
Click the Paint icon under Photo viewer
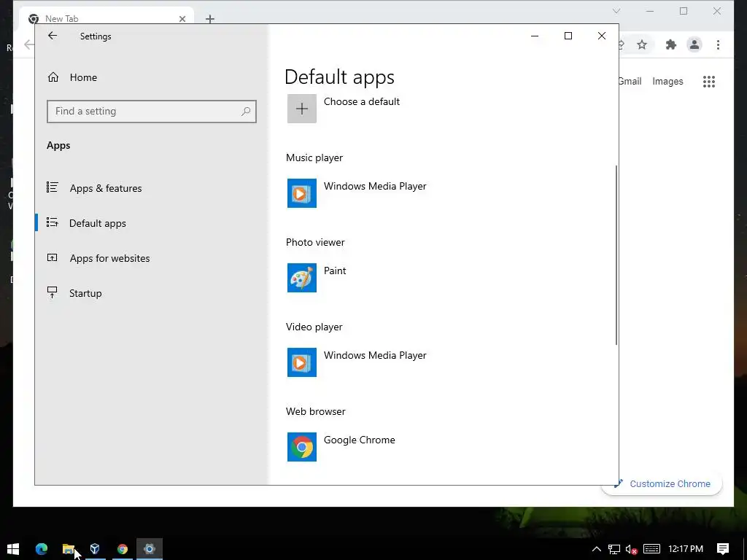[301, 278]
